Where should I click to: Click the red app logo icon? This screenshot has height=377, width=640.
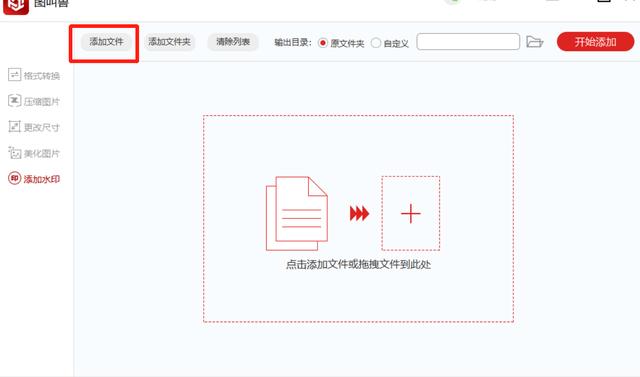coord(16,7)
